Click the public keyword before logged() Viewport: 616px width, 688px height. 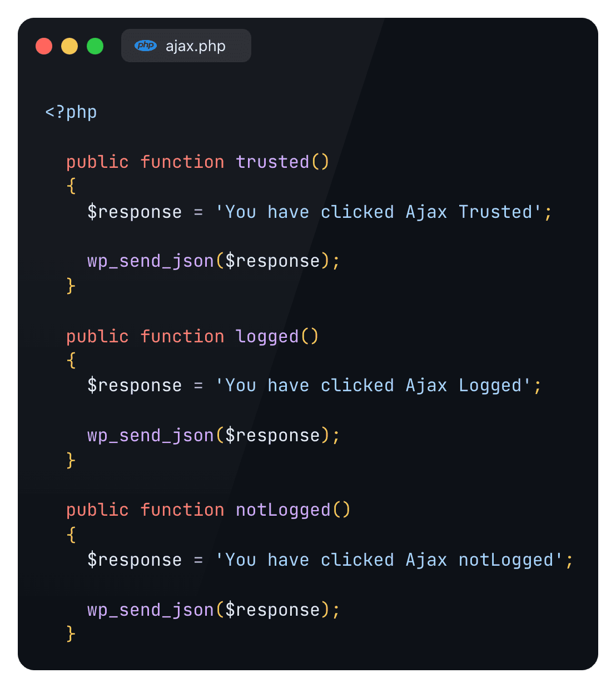pos(97,336)
